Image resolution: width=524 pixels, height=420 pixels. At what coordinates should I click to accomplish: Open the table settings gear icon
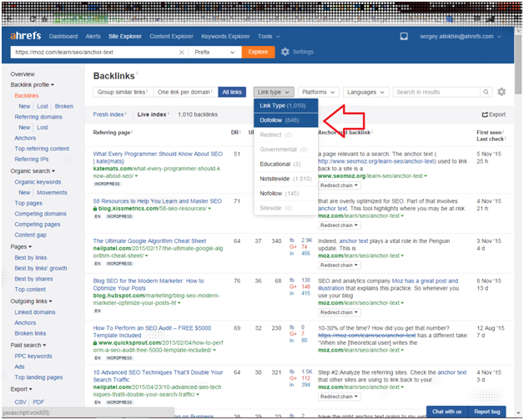[x=501, y=92]
